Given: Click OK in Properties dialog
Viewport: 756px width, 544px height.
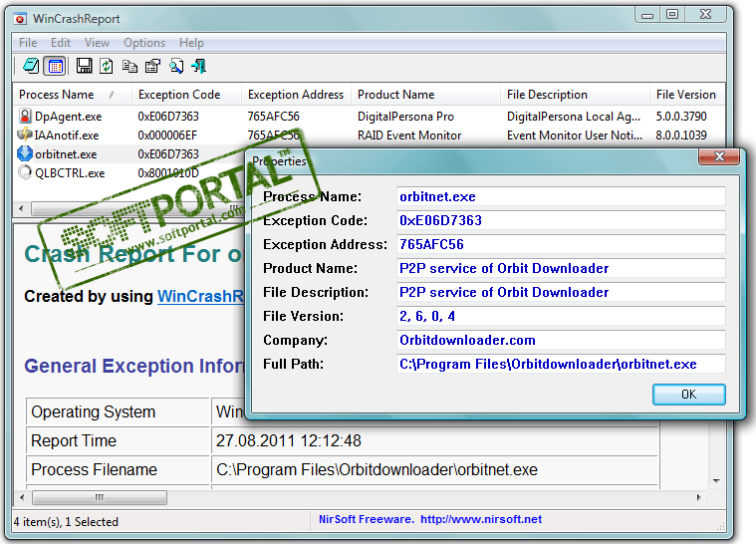Looking at the screenshot, I should coord(688,394).
